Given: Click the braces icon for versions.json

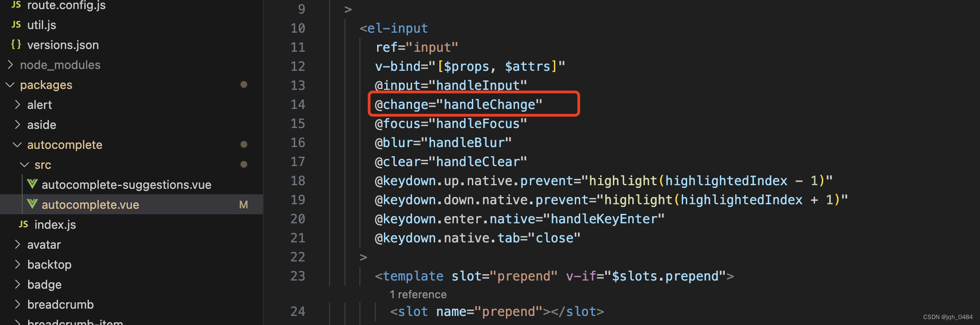Looking at the screenshot, I should 16,44.
